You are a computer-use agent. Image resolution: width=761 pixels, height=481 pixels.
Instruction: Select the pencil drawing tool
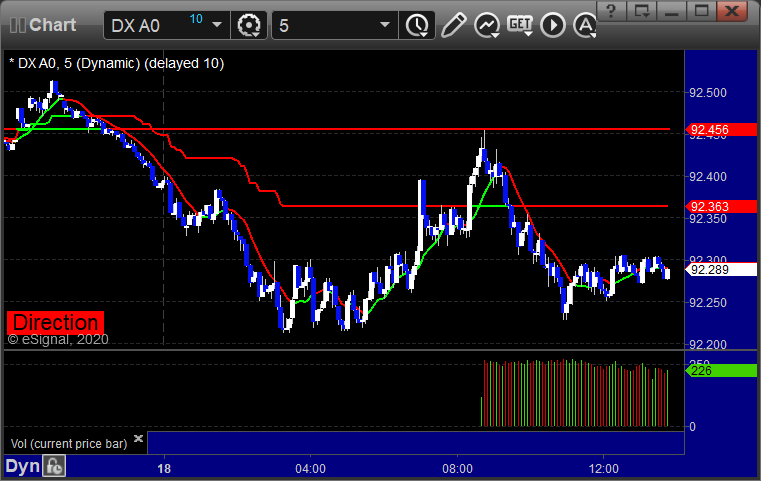point(453,25)
